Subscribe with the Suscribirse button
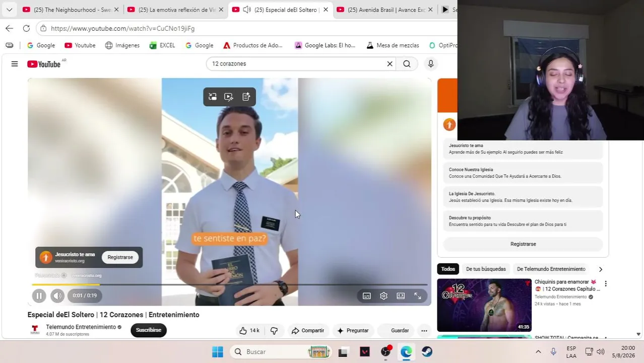 pyautogui.click(x=149, y=330)
